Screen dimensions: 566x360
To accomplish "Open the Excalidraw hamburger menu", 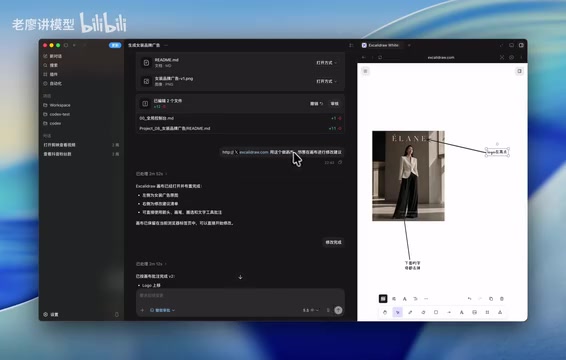I will click(x=365, y=71).
